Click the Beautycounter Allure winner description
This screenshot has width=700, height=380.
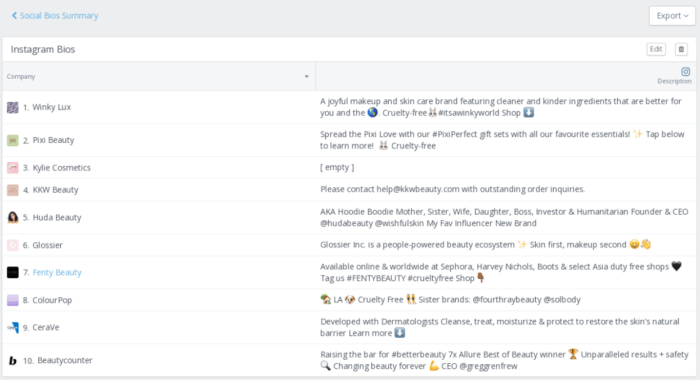504,360
